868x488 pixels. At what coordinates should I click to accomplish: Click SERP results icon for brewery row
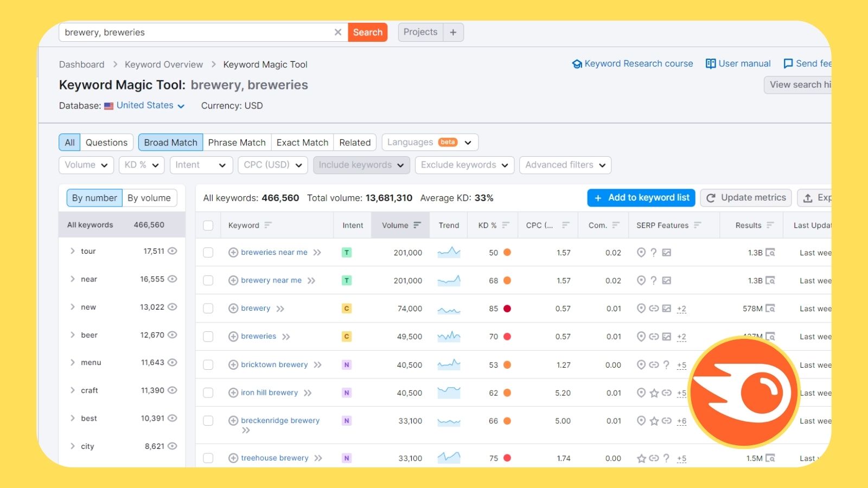pos(770,309)
